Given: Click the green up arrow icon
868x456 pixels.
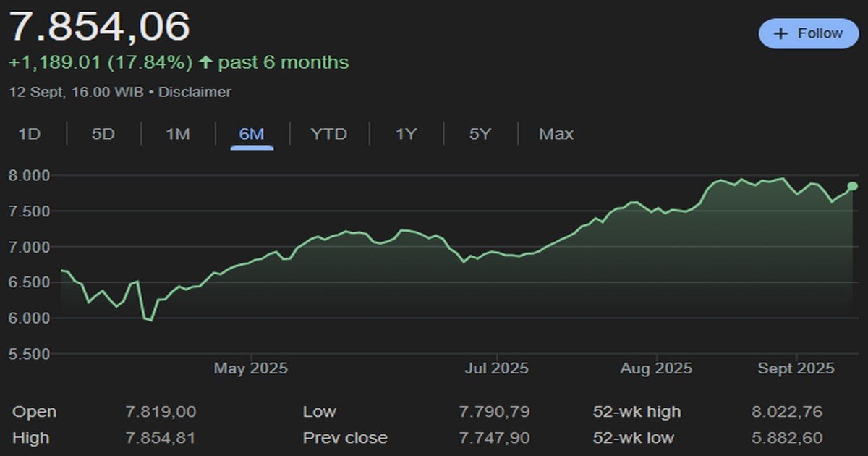Looking at the screenshot, I should (206, 63).
